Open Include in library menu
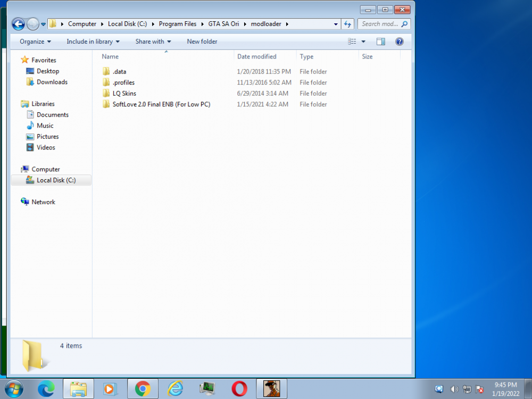 click(93, 41)
